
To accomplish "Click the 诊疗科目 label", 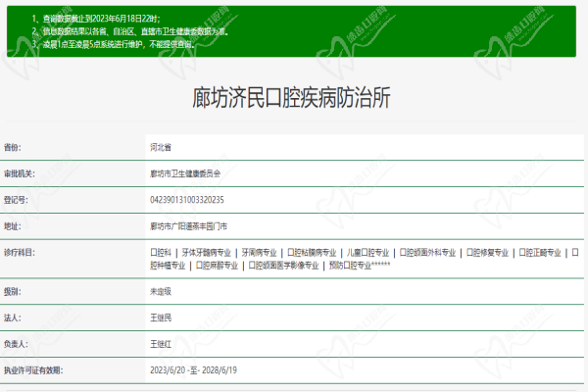I will click(20, 253).
